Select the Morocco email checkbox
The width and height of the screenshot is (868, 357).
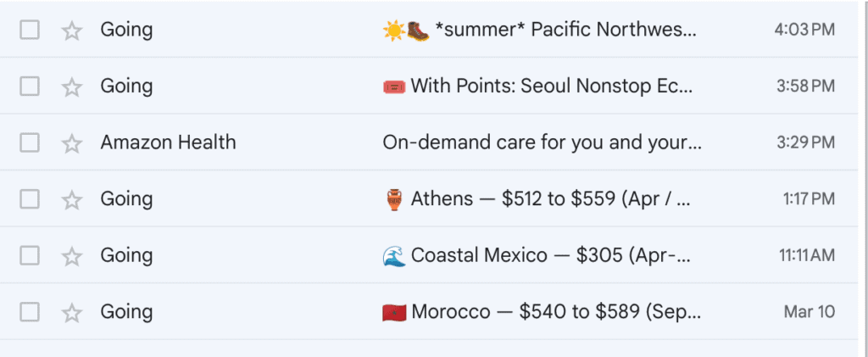pyautogui.click(x=30, y=312)
